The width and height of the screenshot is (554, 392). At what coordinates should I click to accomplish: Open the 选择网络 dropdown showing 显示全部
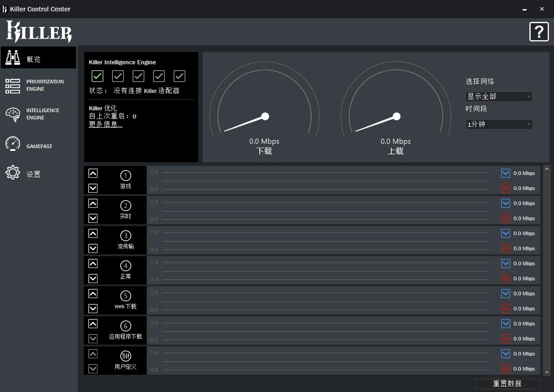tap(499, 97)
